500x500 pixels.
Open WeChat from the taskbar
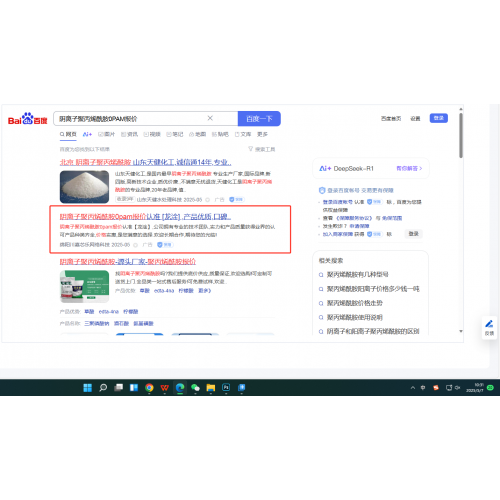coord(195,387)
